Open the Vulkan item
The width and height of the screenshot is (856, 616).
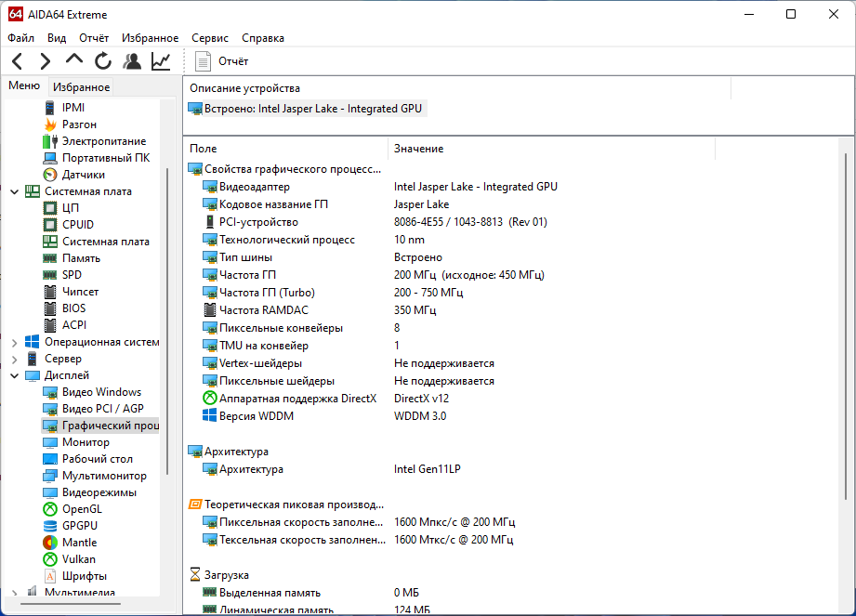point(69,559)
